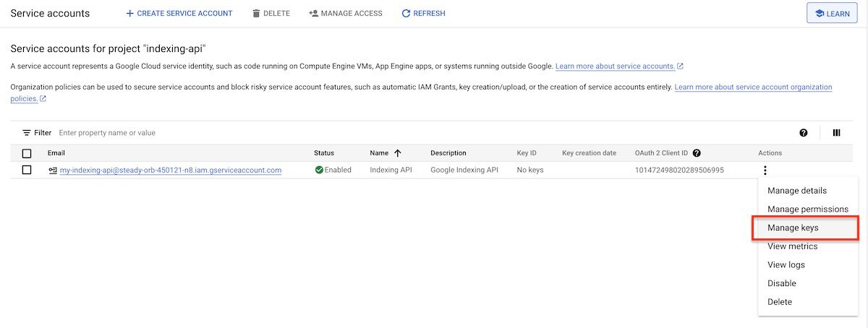Toggle the select-all checkbox in the header
Screen dimensions: 868x328
pos(27,153)
